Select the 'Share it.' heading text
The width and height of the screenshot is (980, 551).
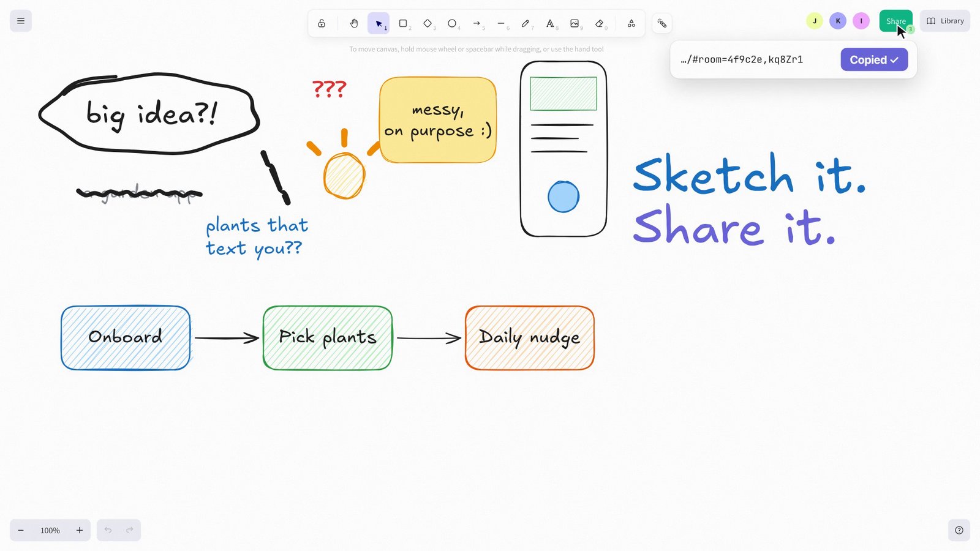tap(735, 227)
